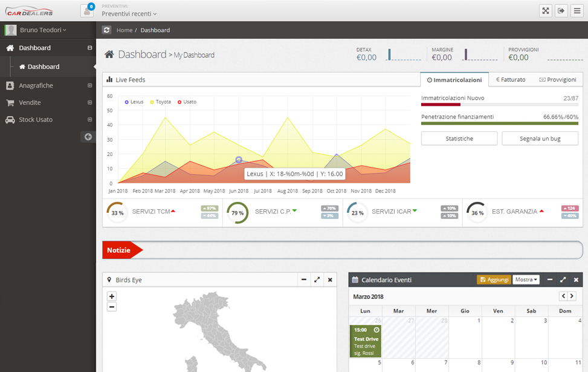Open the hamburger menu icon
Viewport: 588px width, 372px height.
point(577,10)
